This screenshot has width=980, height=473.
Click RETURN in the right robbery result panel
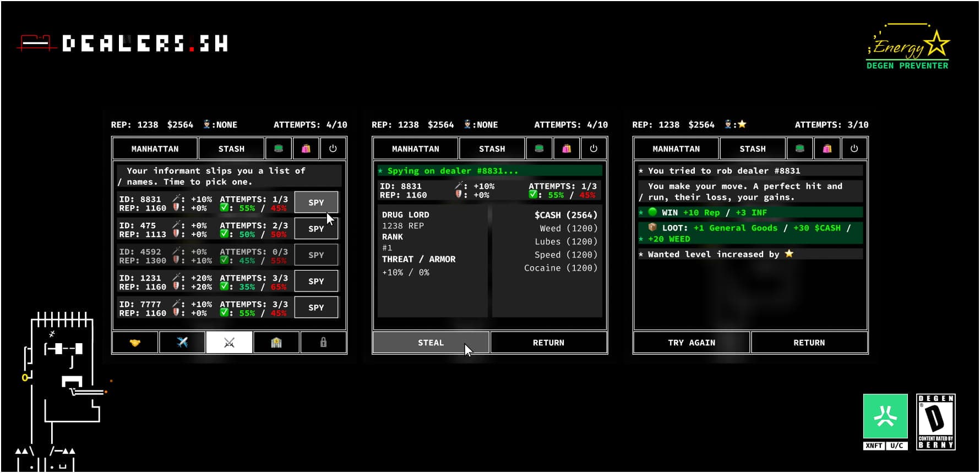[x=809, y=343]
